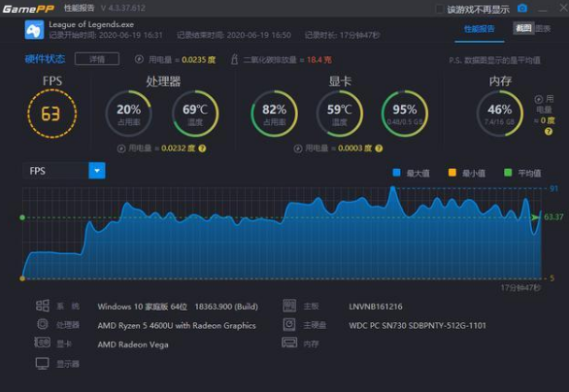The height and width of the screenshot is (392, 569).
Task: Click the Windows system info icon
Action: (43, 306)
